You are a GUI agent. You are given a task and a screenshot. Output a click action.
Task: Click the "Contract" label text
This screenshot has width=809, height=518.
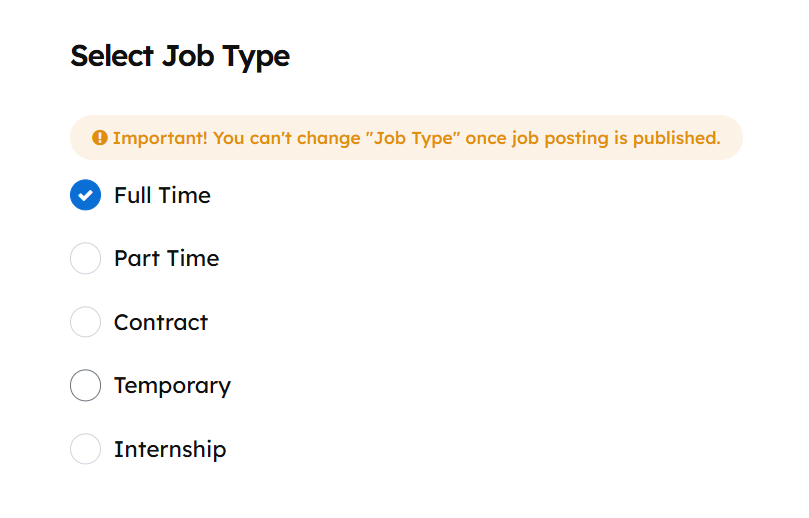point(161,322)
